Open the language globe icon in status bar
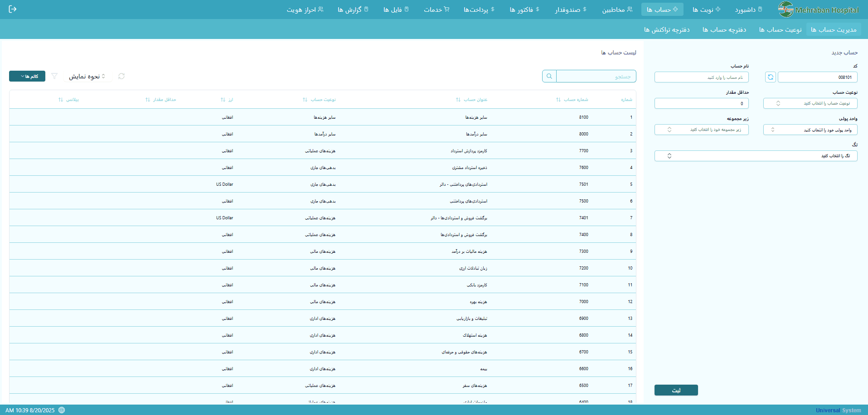This screenshot has height=415, width=868. [61, 410]
